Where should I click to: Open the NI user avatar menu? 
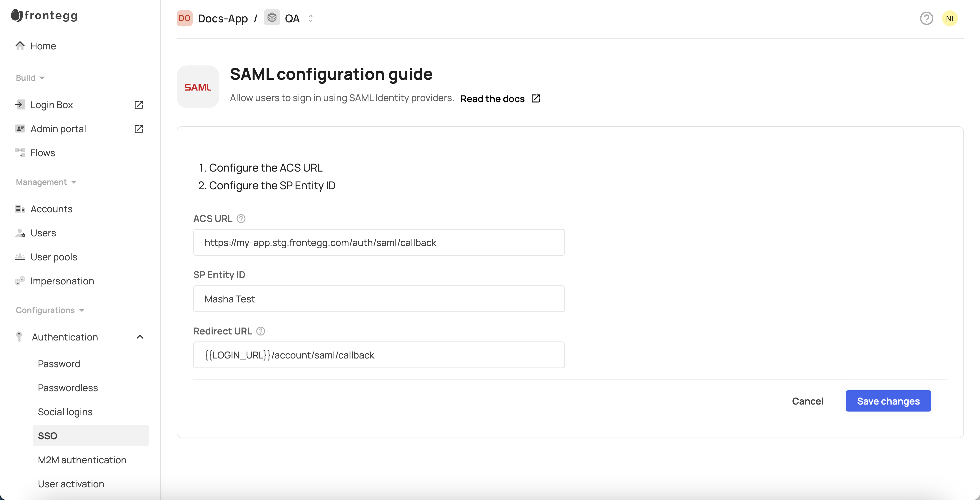pos(949,18)
